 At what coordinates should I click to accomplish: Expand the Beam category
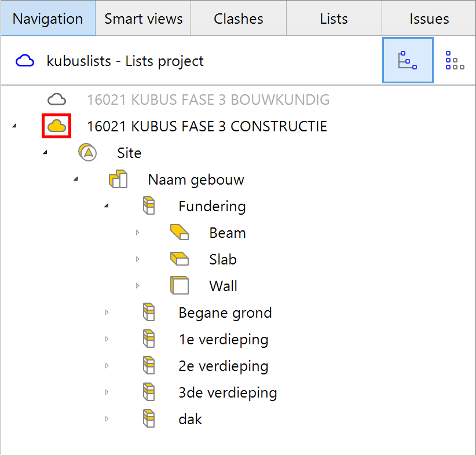pos(137,233)
